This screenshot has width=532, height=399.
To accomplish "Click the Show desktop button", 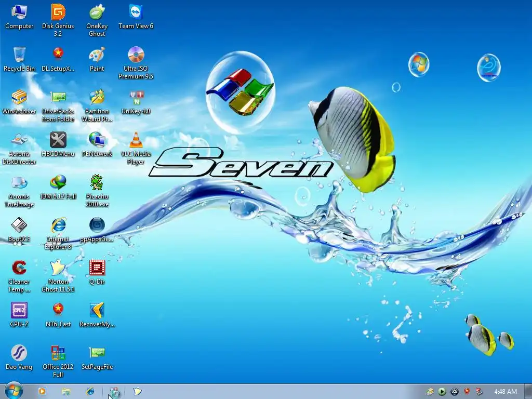I will coord(528,392).
